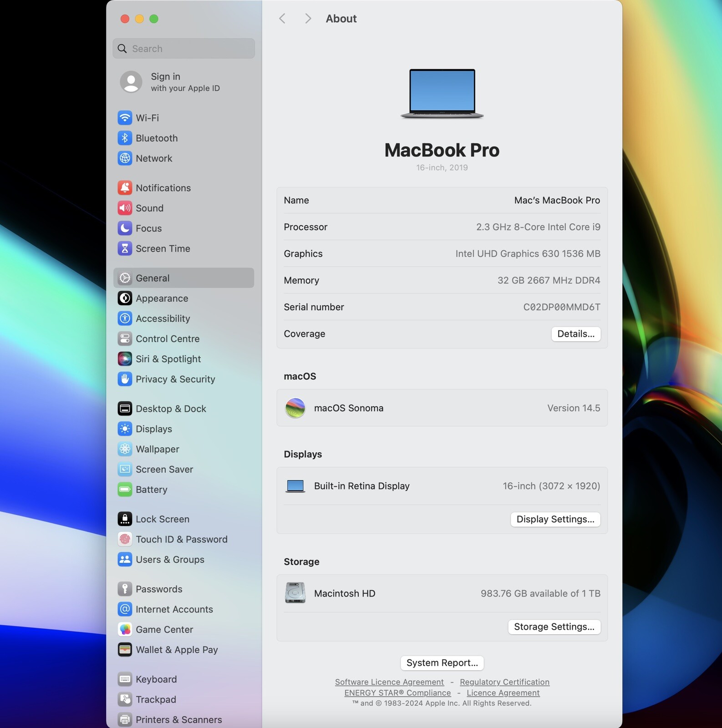
Task: Select the Trackpad icon
Action: tap(125, 699)
